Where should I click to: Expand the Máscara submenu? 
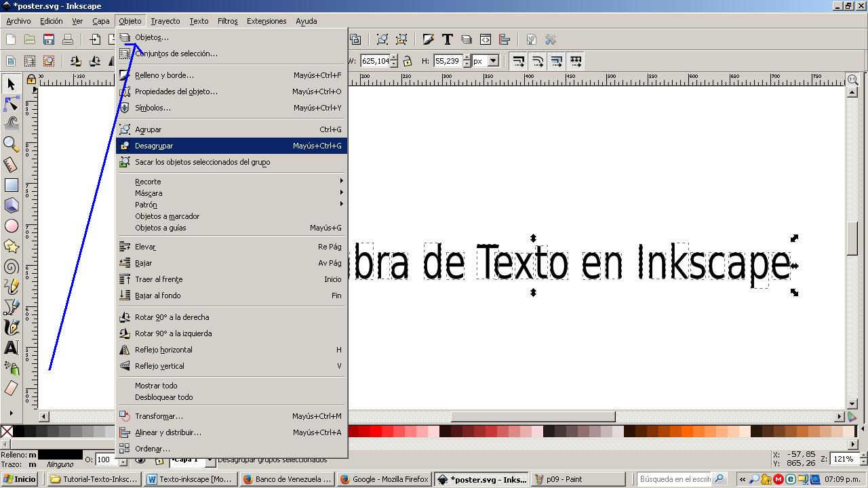pyautogui.click(x=231, y=193)
